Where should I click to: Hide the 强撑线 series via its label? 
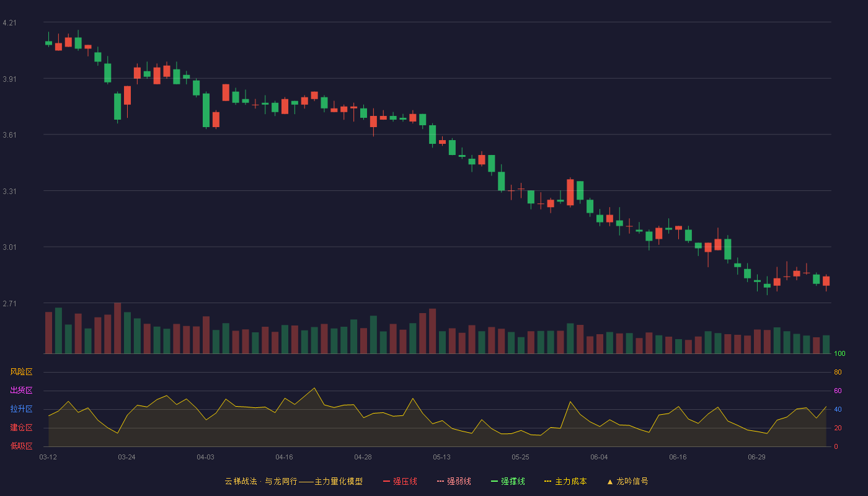pos(513,481)
